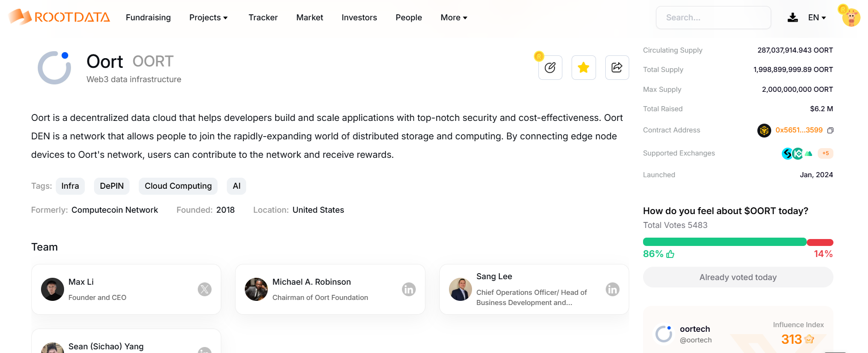Click the first supported exchange icon
Screen dimensions: 868x353
[787, 154]
